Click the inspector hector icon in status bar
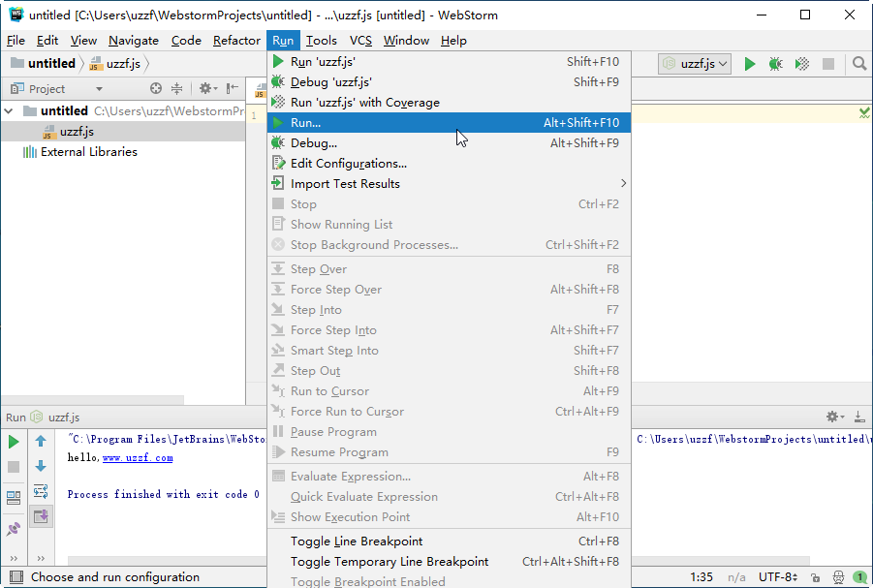873x588 pixels. click(x=838, y=577)
